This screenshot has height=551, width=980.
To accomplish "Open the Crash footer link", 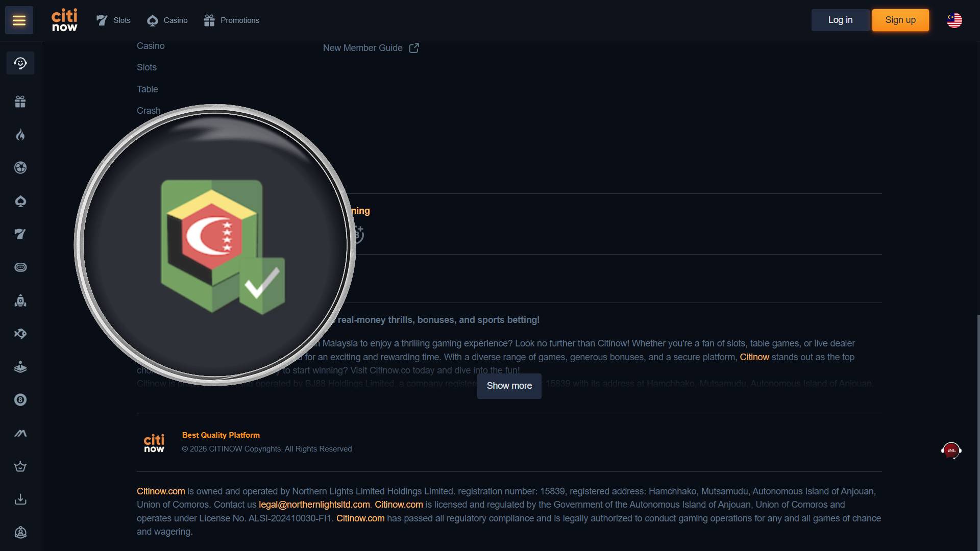I will tap(149, 111).
